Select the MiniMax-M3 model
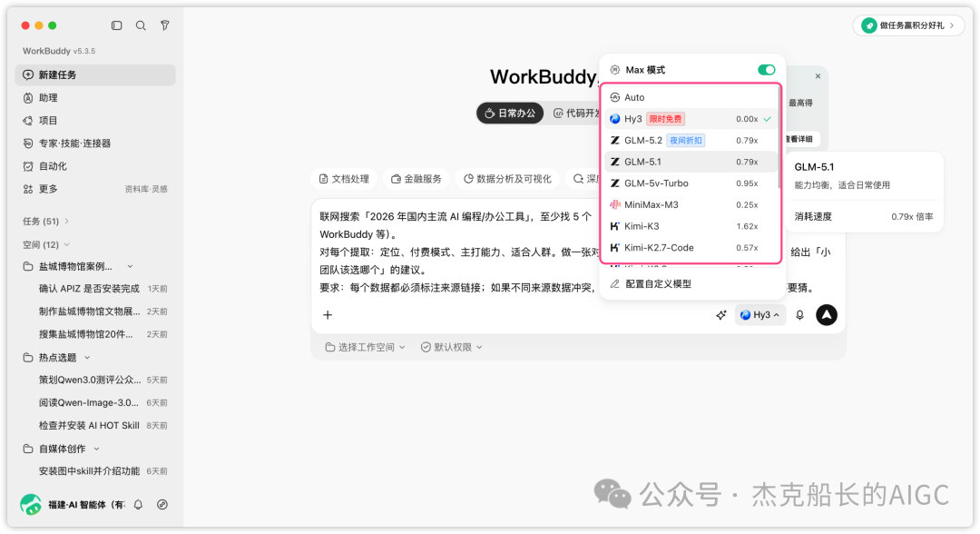This screenshot has width=980, height=534. point(691,205)
